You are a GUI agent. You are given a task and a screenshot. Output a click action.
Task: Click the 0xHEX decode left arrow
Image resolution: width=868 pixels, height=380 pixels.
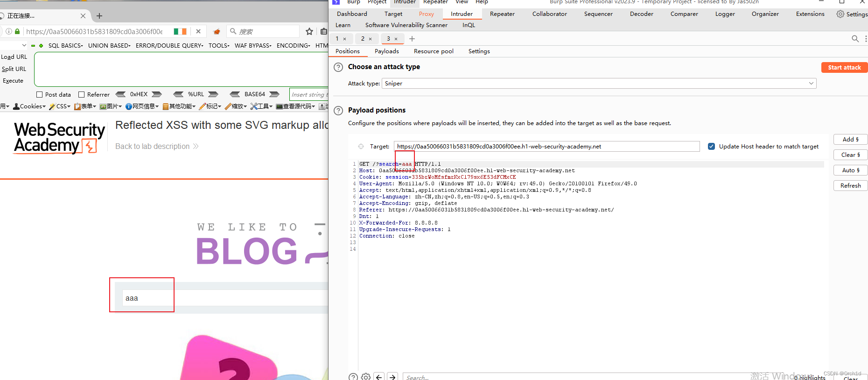tap(120, 94)
